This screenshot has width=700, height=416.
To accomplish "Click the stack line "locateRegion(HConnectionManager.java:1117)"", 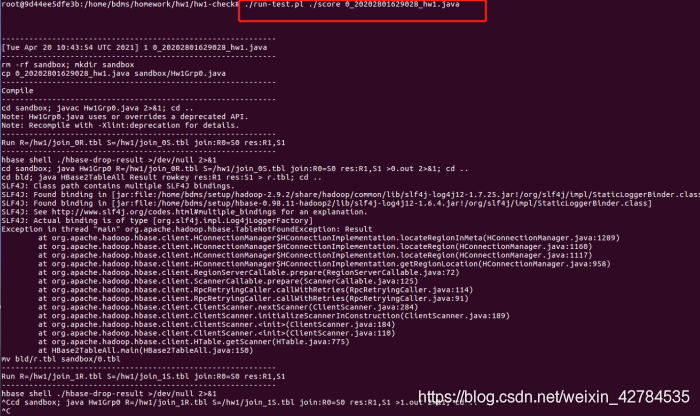I will click(x=315, y=255).
